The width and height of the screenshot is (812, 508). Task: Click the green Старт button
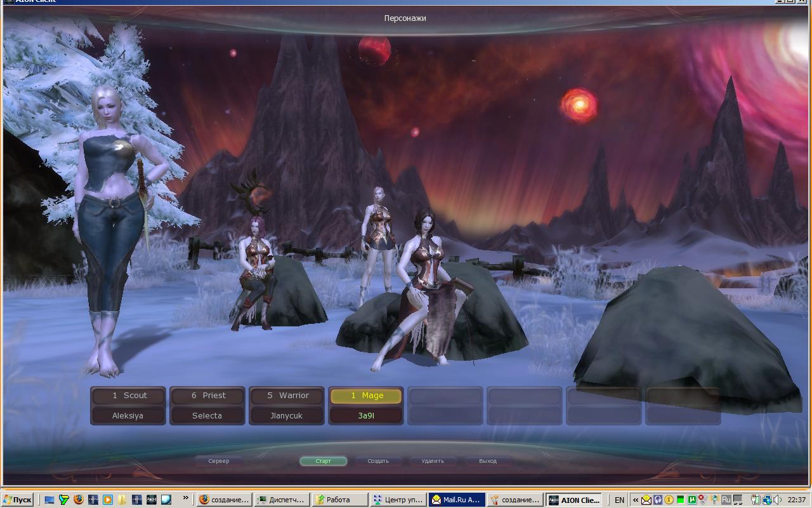click(x=324, y=461)
